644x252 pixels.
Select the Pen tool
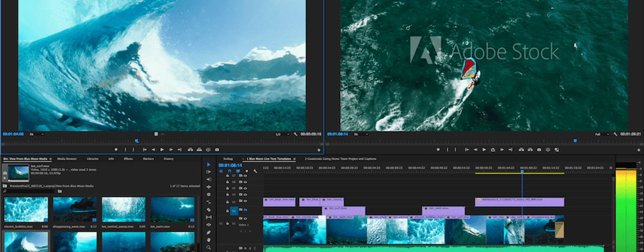209,232
